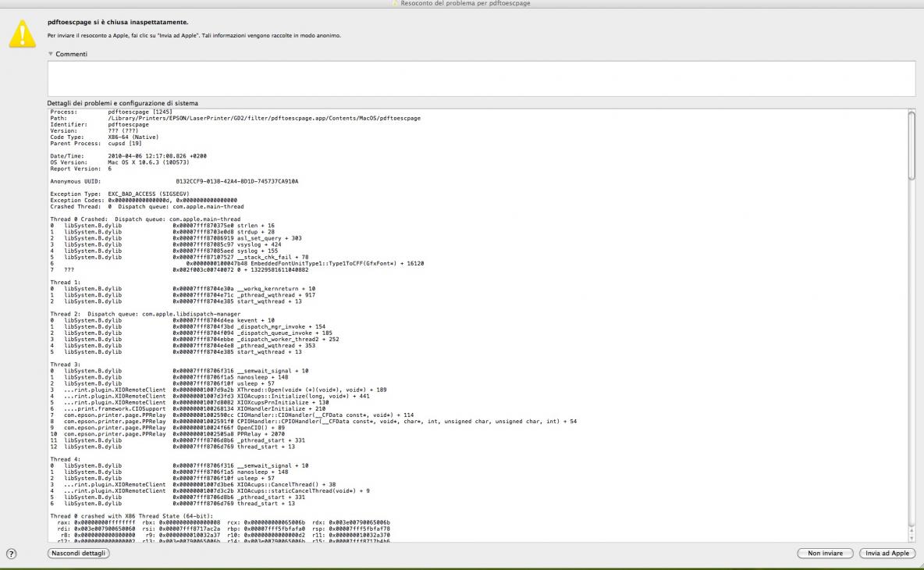The height and width of the screenshot is (570, 924).
Task: Click Non inviare button
Action: tap(825, 553)
